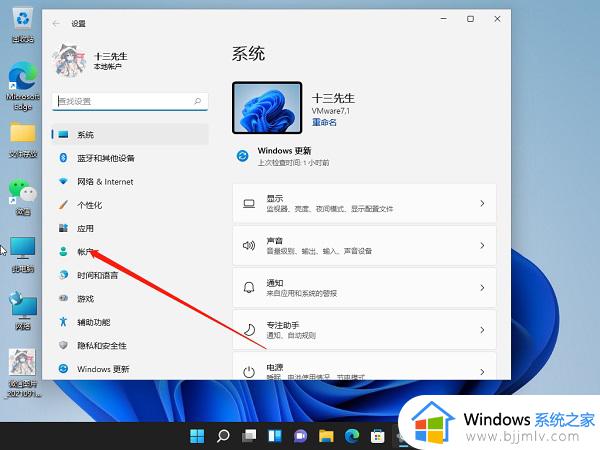Click the accessibility figure icon
The width and height of the screenshot is (600, 450).
click(63, 321)
